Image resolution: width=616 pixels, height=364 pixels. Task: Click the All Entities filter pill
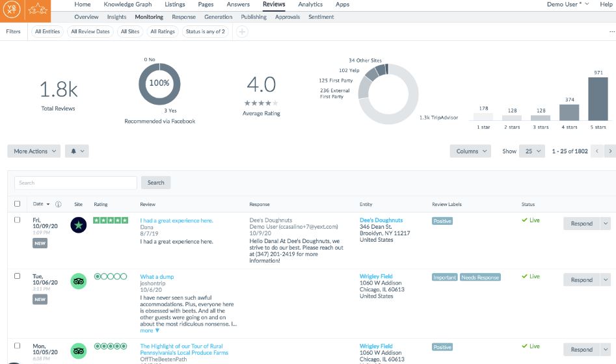tap(47, 31)
